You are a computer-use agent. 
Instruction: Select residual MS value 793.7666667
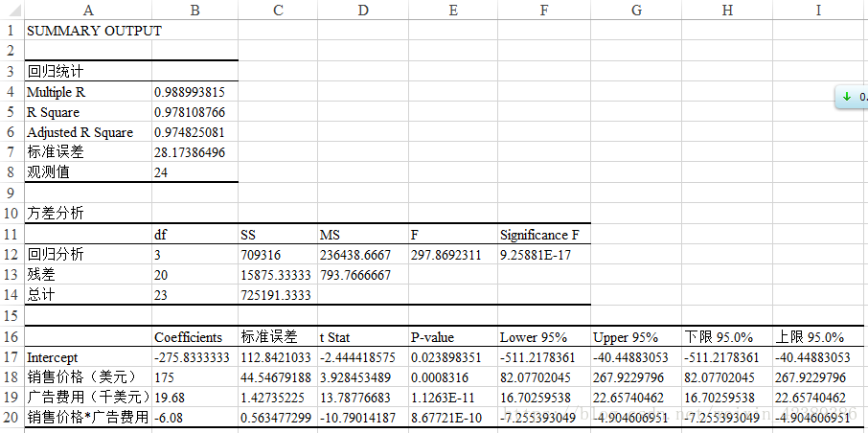pos(363,275)
